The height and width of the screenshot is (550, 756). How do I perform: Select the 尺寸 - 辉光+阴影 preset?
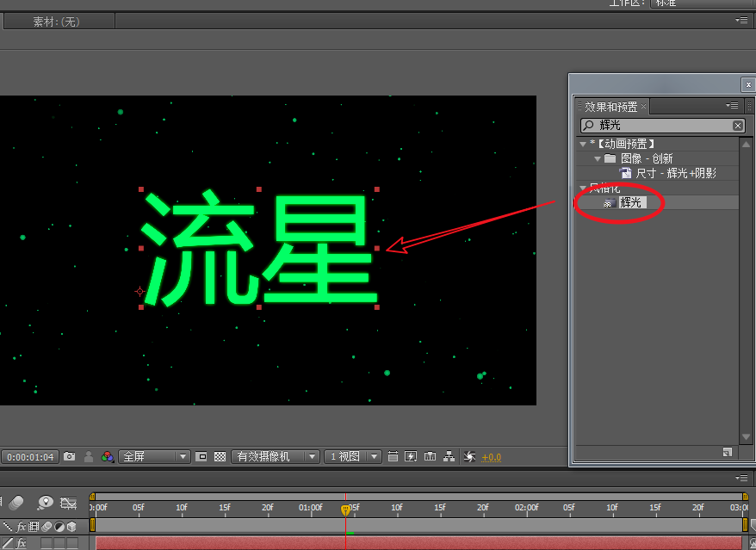676,173
